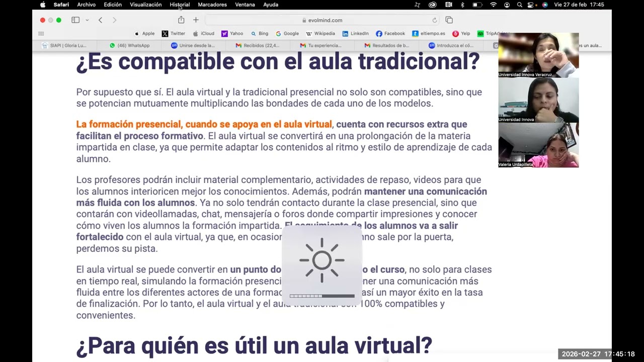Open Spotlight search icon
644x362 pixels.
coord(519,5)
